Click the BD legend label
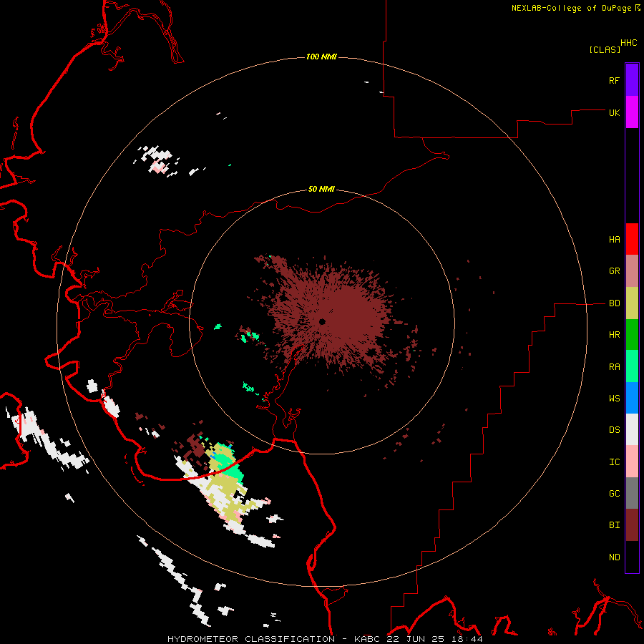This screenshot has height=644, width=644. click(614, 303)
